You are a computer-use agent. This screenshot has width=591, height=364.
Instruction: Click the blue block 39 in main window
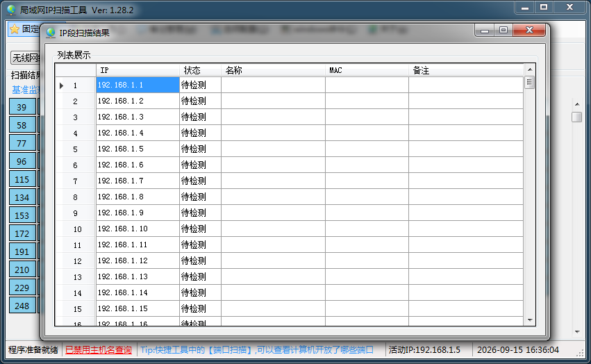coord(22,107)
